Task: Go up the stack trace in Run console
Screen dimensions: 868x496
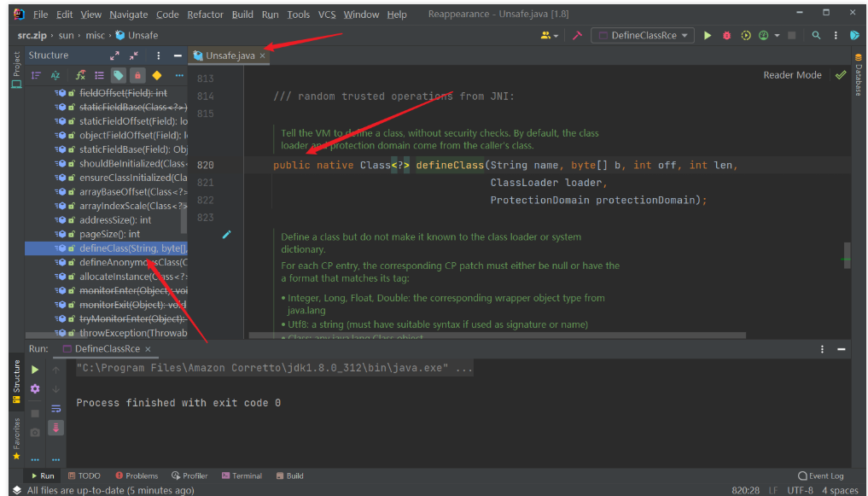Action: click(x=56, y=370)
